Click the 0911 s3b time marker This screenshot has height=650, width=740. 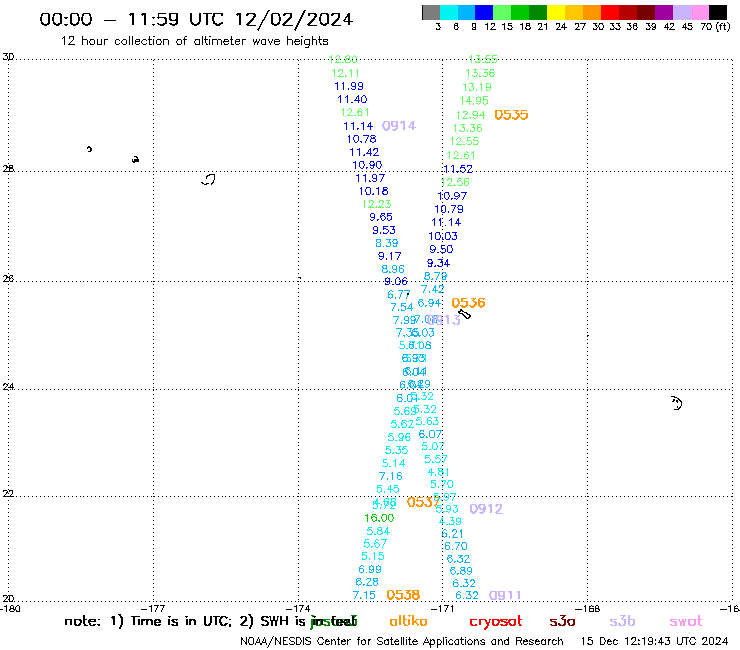pyautogui.click(x=505, y=595)
